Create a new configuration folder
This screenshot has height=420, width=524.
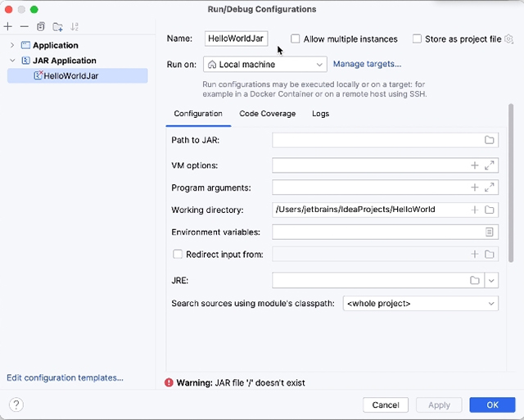[57, 27]
